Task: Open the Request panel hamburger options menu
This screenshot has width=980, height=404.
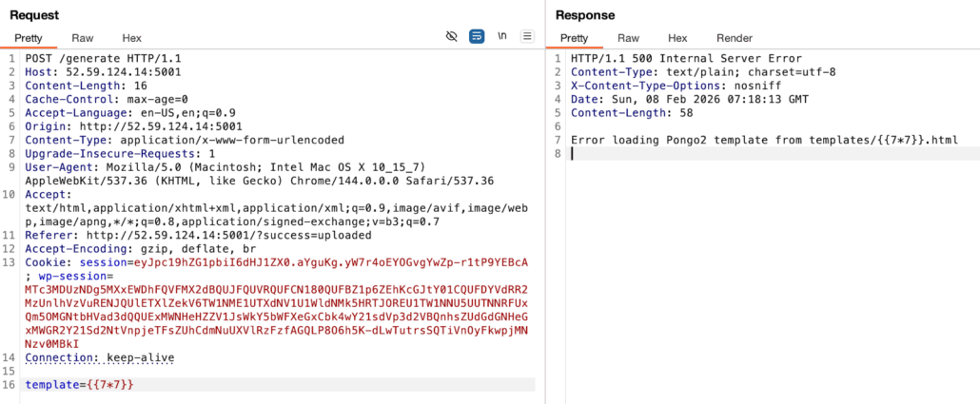Action: (x=526, y=36)
